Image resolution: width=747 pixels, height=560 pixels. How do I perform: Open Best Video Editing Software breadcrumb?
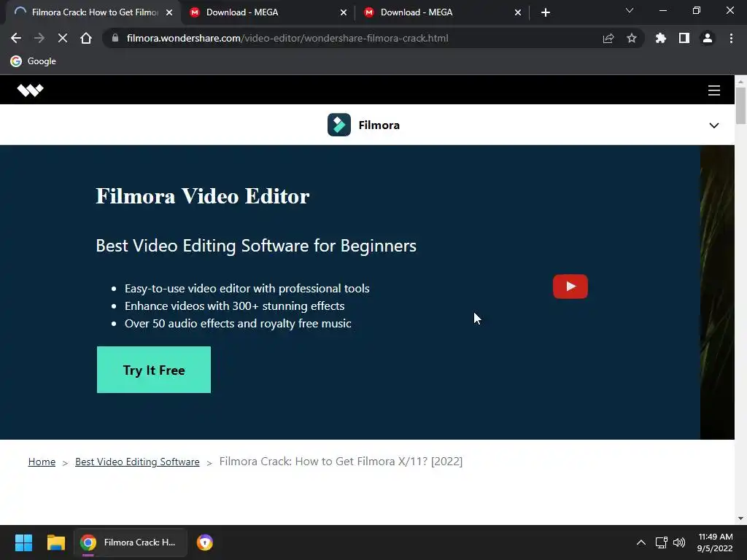(x=137, y=462)
